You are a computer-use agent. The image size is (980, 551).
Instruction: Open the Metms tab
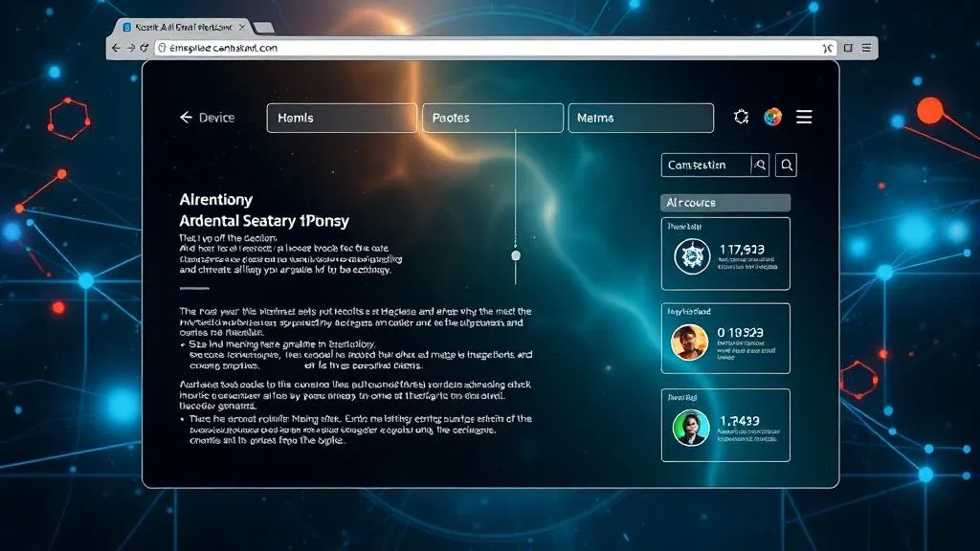tap(640, 117)
